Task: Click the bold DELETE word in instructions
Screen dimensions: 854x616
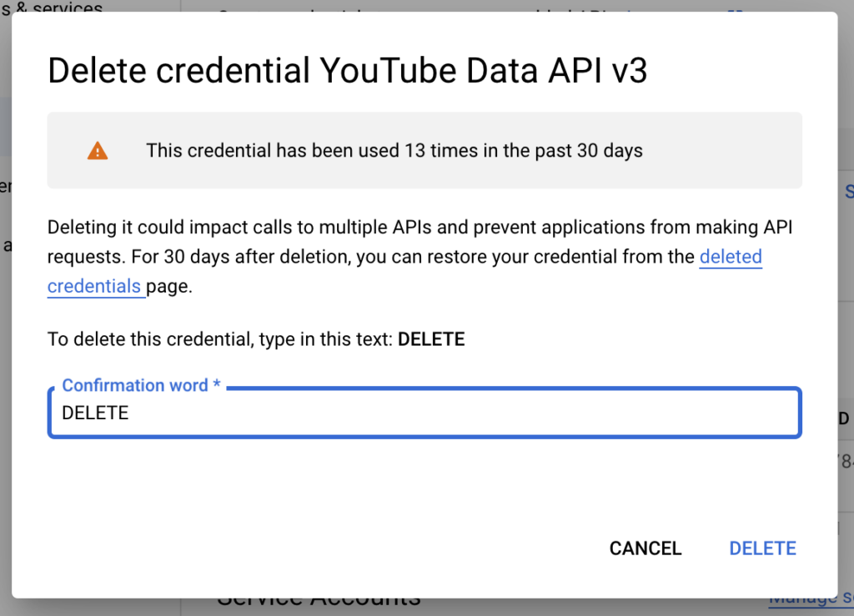Action: coord(431,339)
